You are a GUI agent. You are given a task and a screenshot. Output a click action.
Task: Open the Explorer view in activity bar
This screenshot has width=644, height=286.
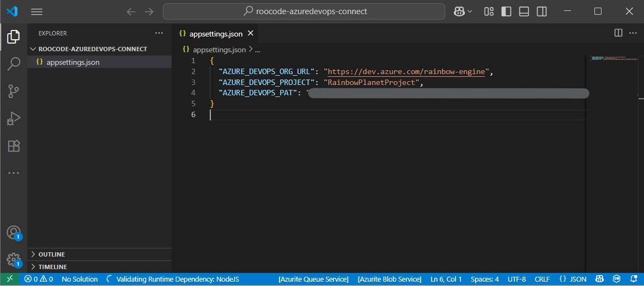click(x=14, y=37)
